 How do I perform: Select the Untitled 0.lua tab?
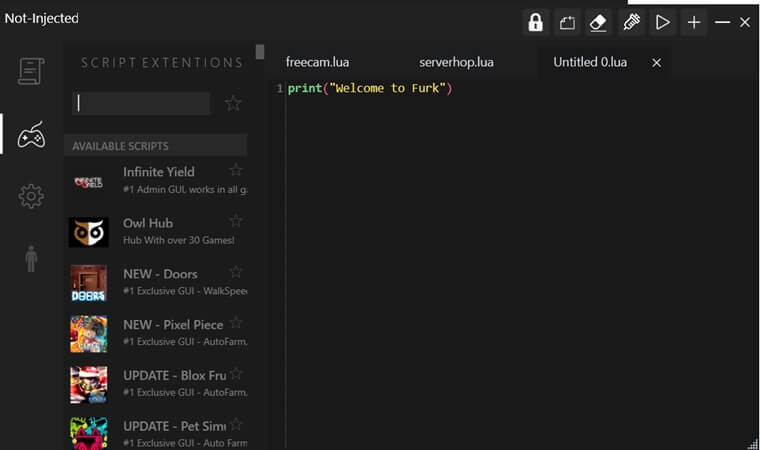(x=590, y=63)
